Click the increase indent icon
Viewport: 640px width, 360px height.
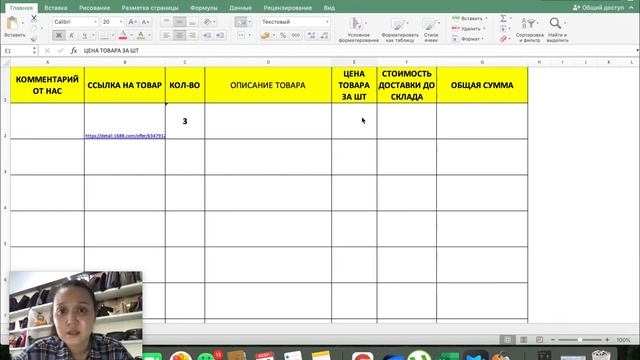tap(220, 36)
